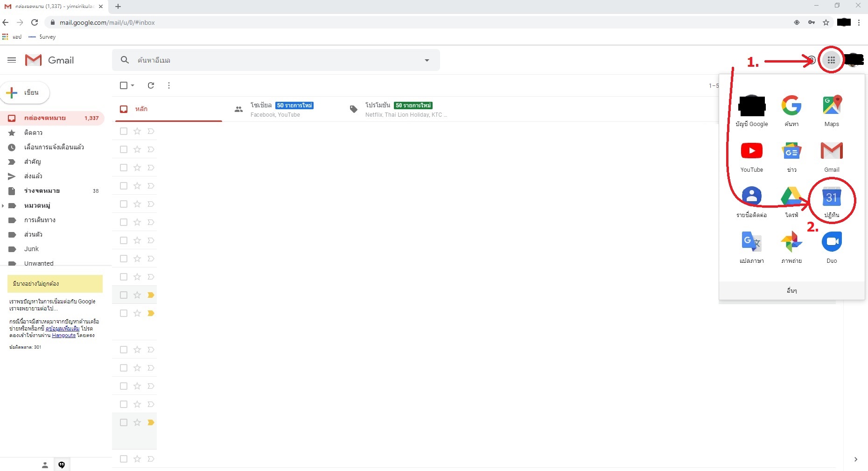The width and height of the screenshot is (868, 471).
Task: Open Chrome apps shortcut (แอป)
Action: coord(12,37)
